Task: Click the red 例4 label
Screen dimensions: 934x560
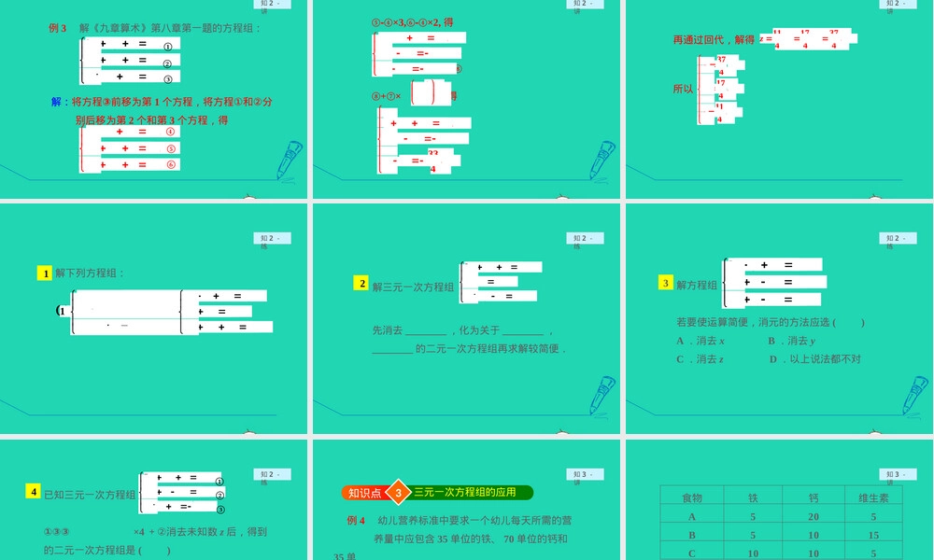Action: [356, 520]
